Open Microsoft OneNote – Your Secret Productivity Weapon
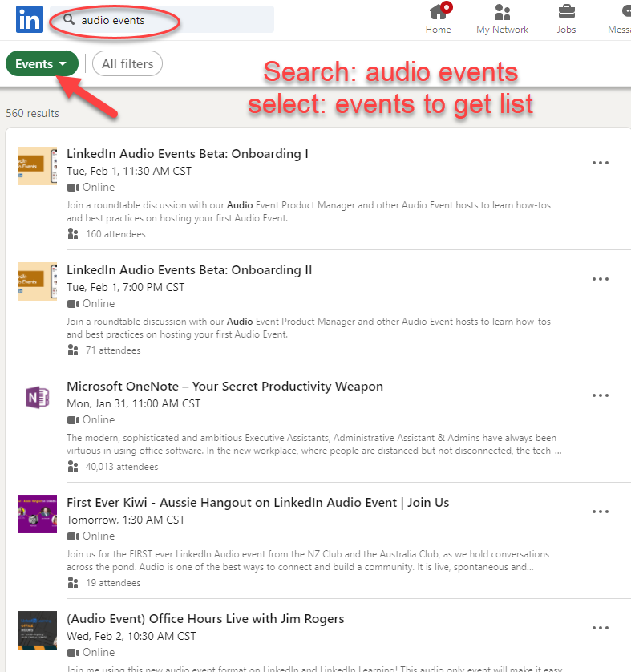Screen dimensions: 631x672 (224, 387)
